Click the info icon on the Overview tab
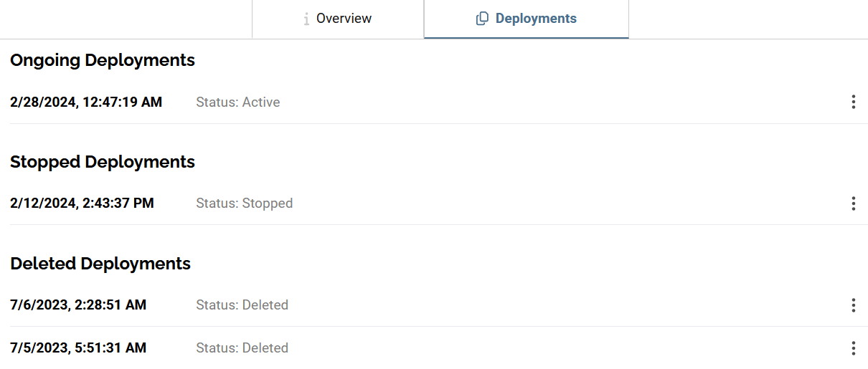 [306, 19]
